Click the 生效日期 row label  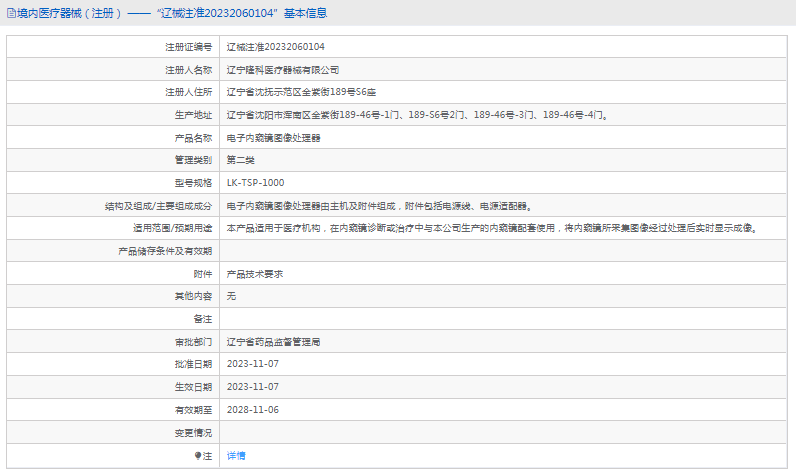click(193, 387)
